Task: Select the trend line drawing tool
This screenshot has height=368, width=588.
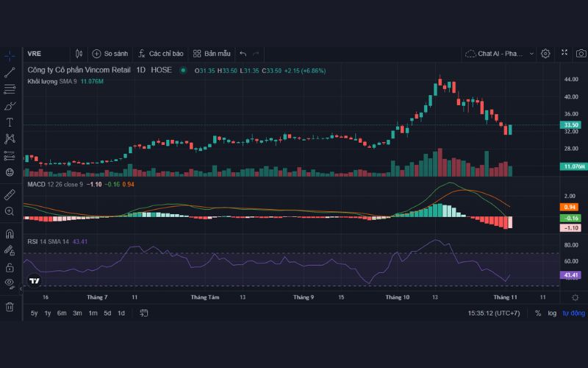Action: coord(10,72)
